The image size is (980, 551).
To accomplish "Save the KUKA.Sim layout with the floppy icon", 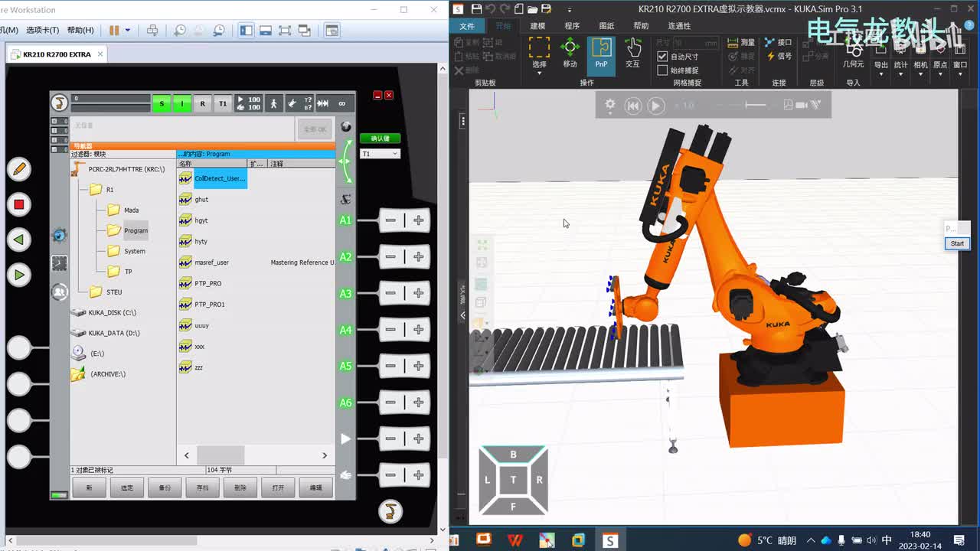I will pyautogui.click(x=477, y=9).
